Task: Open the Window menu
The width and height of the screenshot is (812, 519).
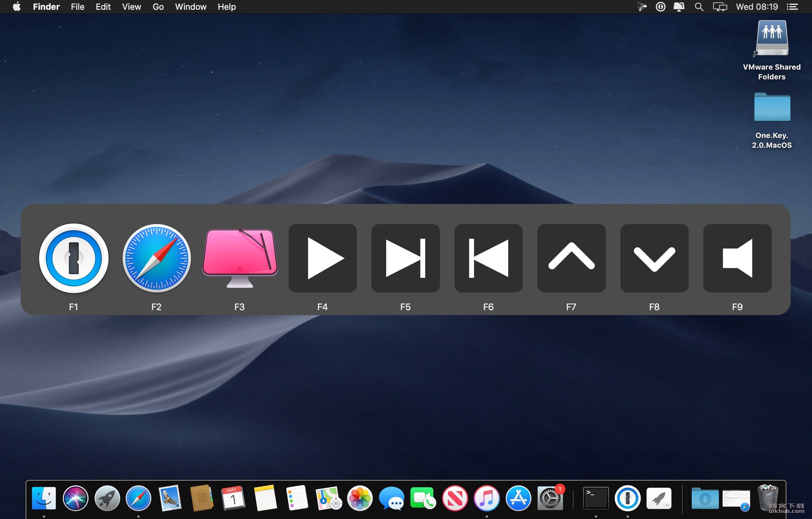Action: tap(191, 7)
